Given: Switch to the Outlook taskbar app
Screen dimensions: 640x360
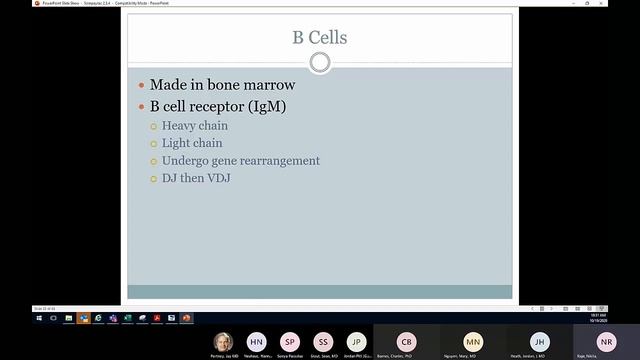Looking at the screenshot, I should pyautogui.click(x=84, y=318).
